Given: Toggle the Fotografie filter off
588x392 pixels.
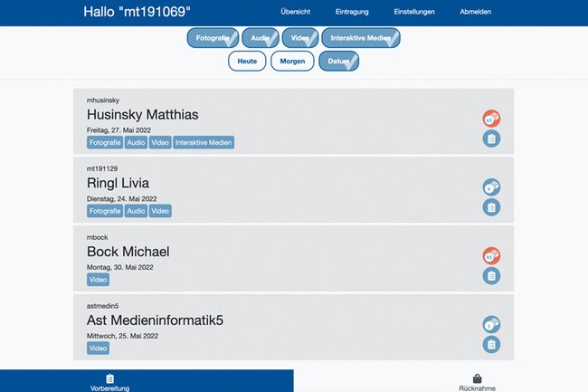Looking at the screenshot, I should point(213,38).
